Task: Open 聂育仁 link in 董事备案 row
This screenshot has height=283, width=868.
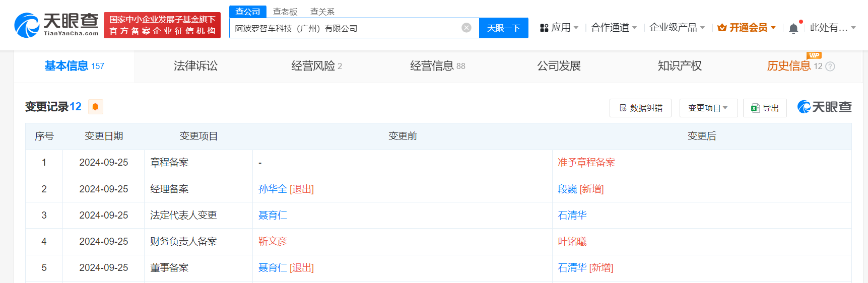Action: [273, 267]
